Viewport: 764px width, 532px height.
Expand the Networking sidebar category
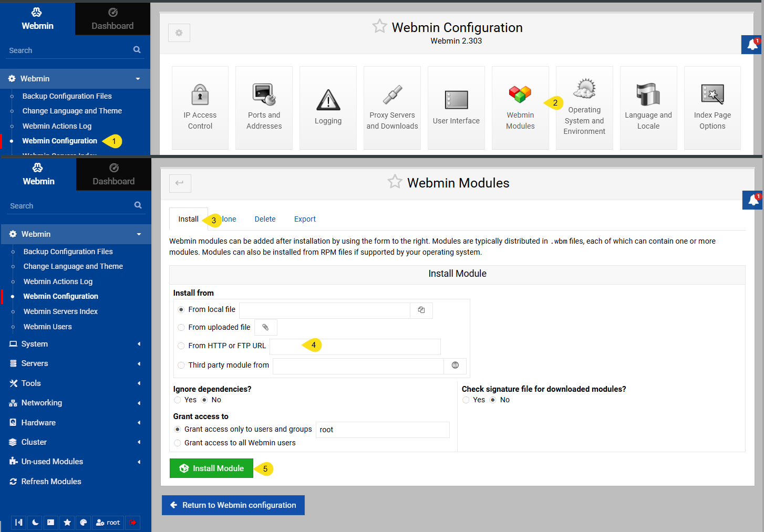click(76, 403)
